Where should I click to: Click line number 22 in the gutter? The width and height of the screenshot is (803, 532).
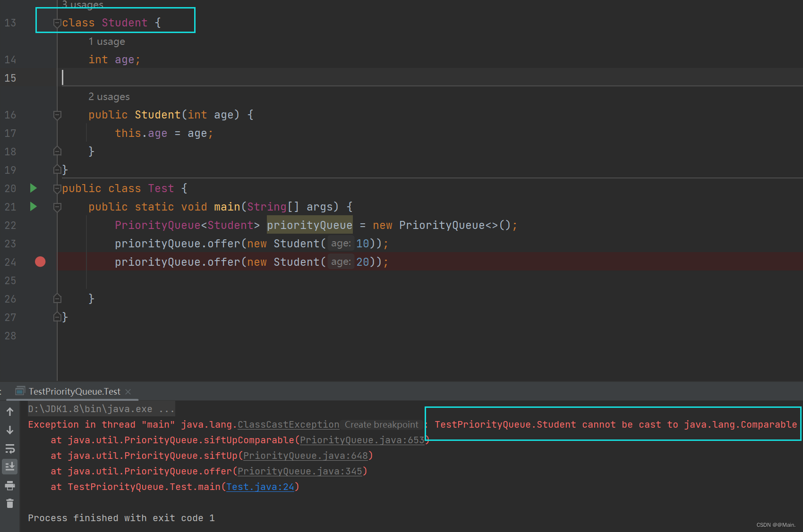[x=10, y=225]
